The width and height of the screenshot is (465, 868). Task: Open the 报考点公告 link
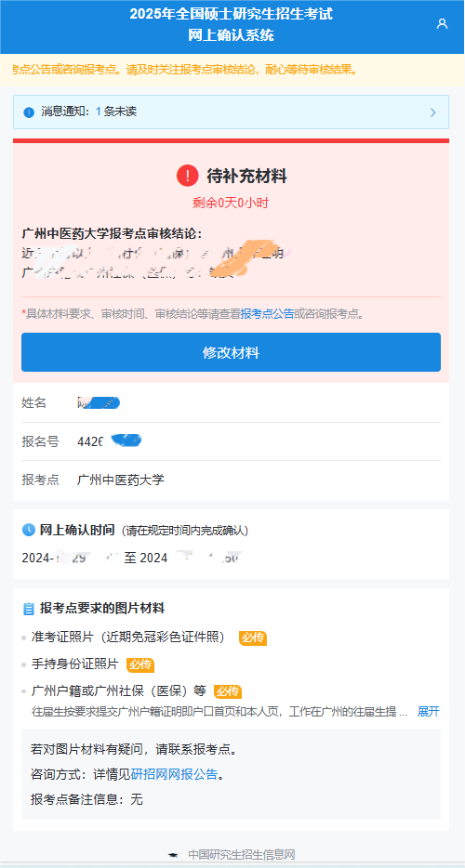pyautogui.click(x=267, y=314)
